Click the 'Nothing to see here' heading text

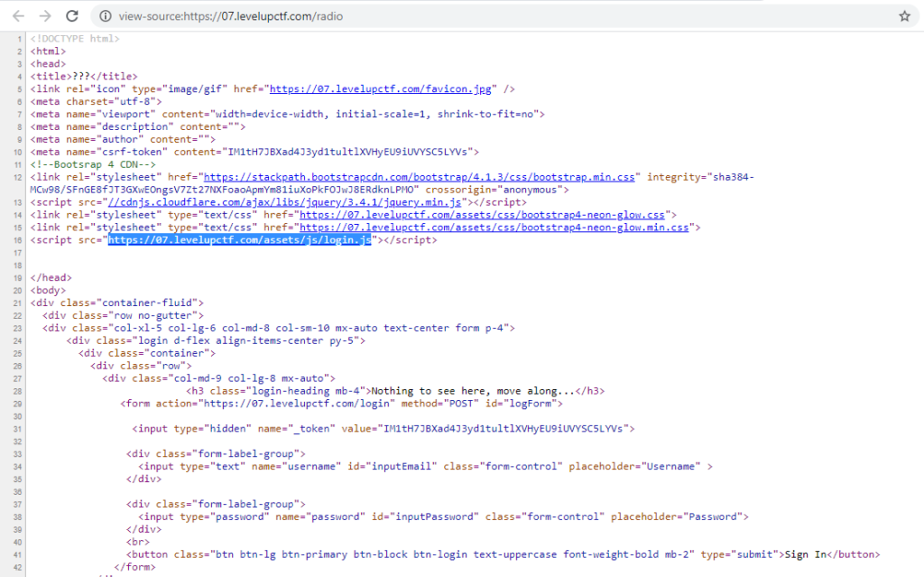473,391
